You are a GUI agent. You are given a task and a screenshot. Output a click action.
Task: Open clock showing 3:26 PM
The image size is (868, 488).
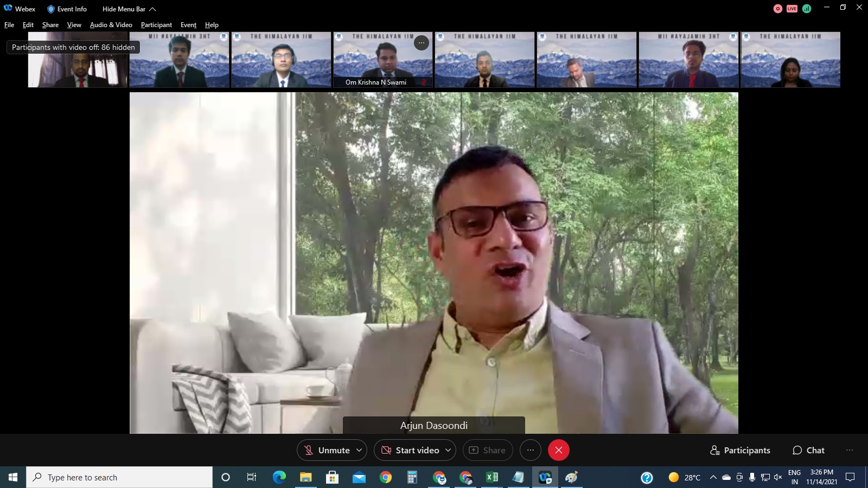click(x=821, y=477)
